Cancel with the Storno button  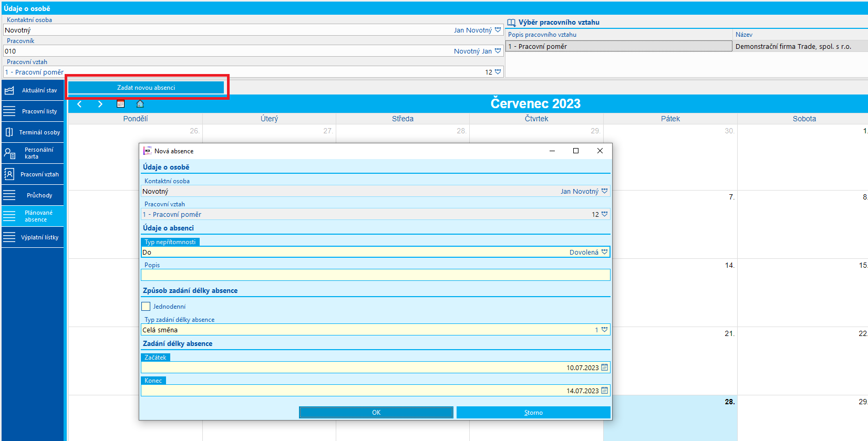[533, 413]
